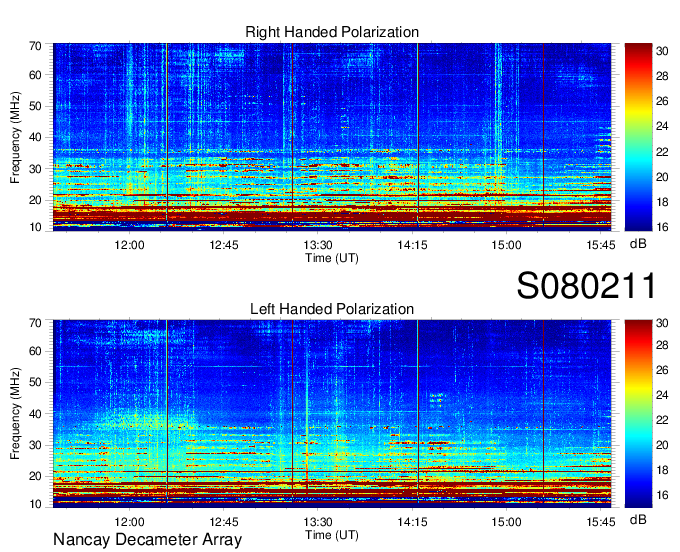Screen dimensions: 680x552
Task: Click the "Nancay Decameter Array" caption
Action: coord(147,540)
